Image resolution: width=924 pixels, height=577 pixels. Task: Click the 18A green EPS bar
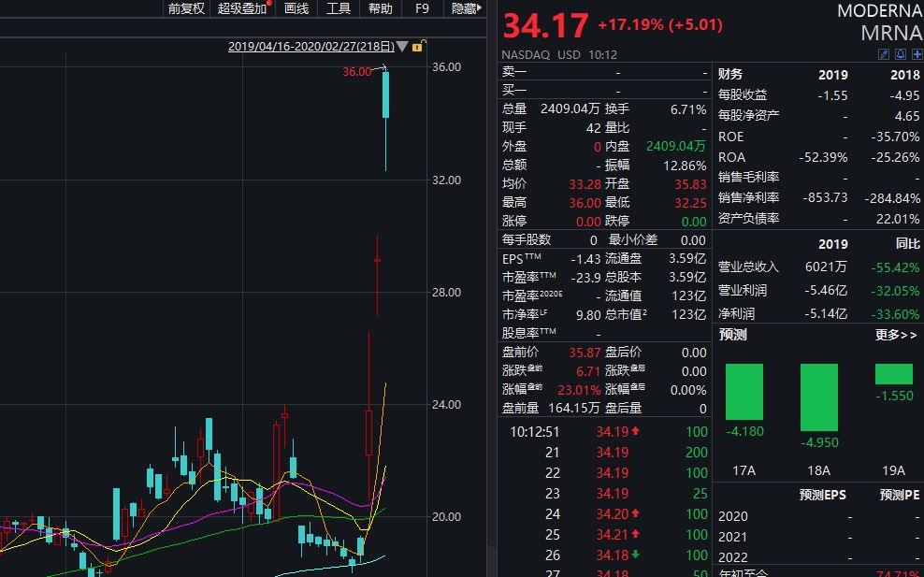pyautogui.click(x=819, y=397)
